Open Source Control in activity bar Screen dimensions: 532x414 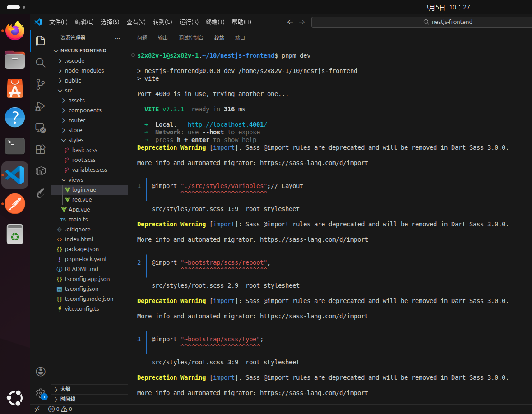41,84
